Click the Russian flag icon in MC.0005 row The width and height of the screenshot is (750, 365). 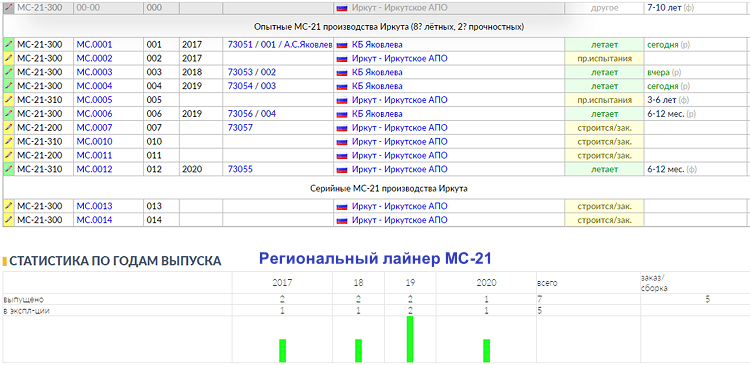coord(342,101)
